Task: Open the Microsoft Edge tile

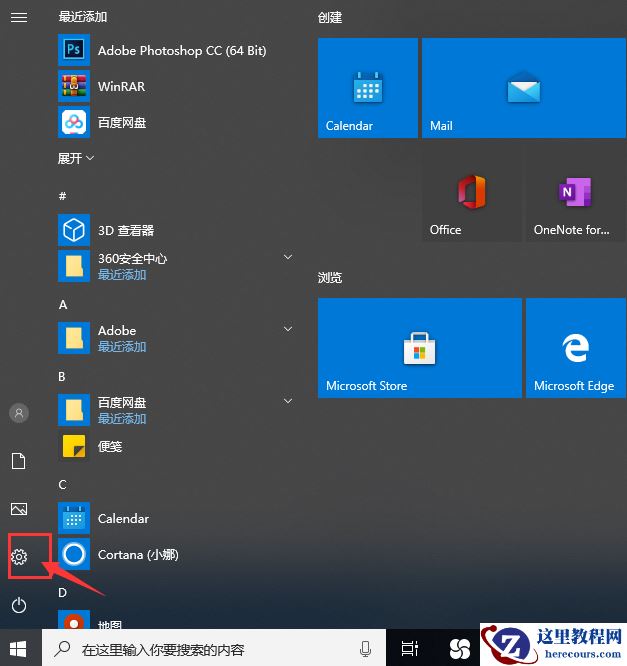Action: [576, 348]
